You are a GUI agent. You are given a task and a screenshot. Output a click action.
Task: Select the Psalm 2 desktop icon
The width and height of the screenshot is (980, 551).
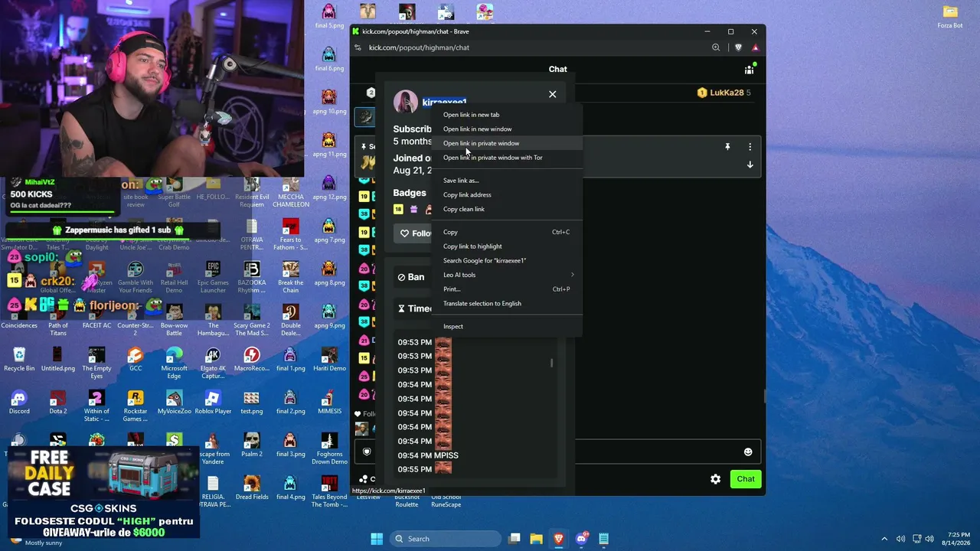[252, 445]
